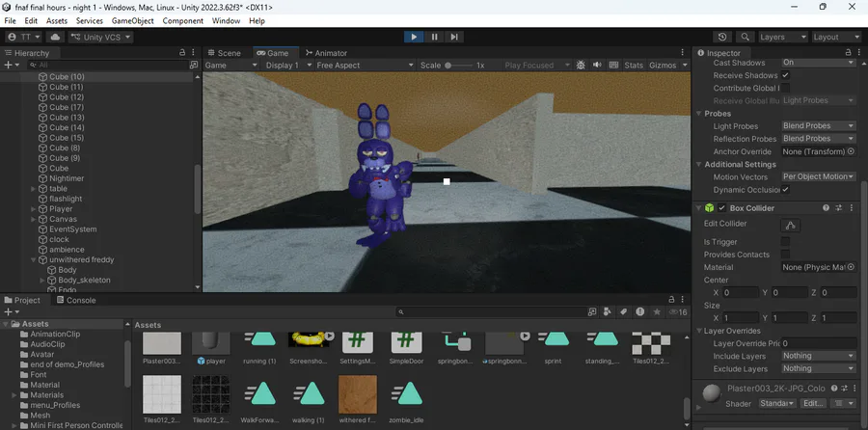Click the material Edit... button
The height and width of the screenshot is (430, 868).
[813, 403]
